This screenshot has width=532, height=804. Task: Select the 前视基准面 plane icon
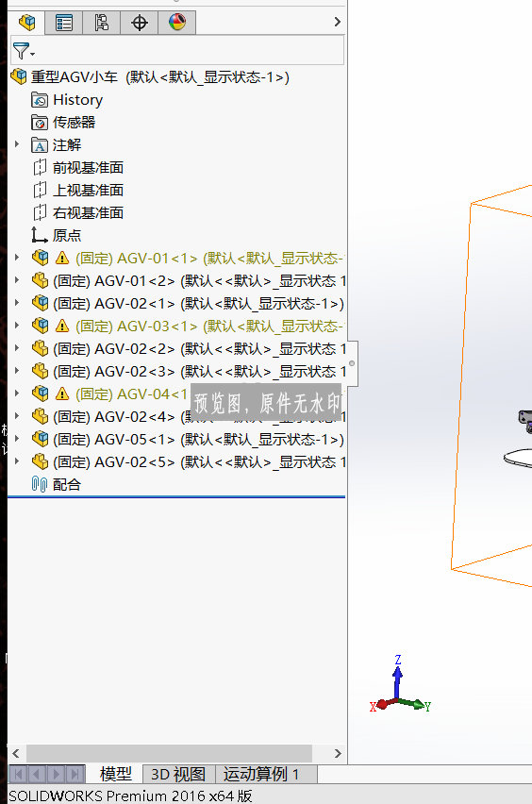click(40, 168)
